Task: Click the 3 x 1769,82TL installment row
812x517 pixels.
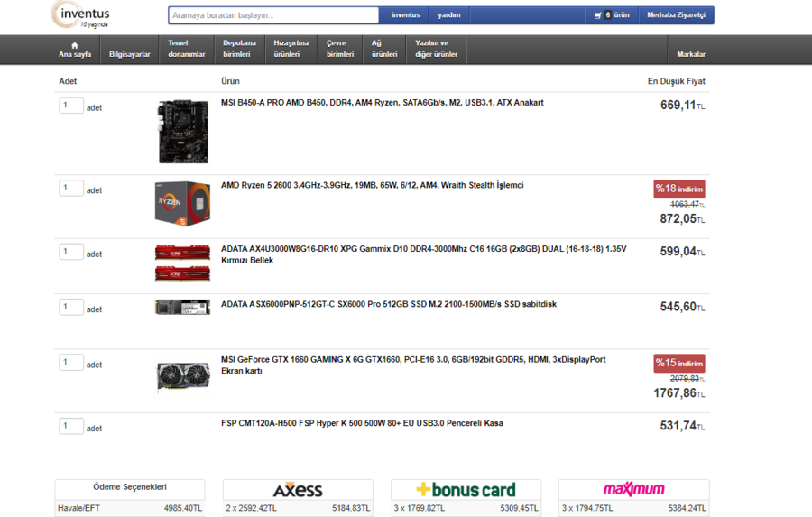Action: (x=466, y=508)
